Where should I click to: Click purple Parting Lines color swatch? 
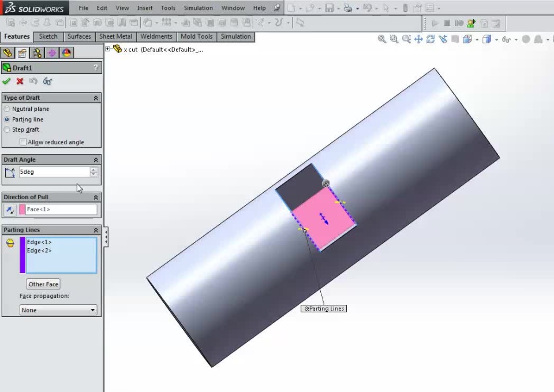coord(23,255)
